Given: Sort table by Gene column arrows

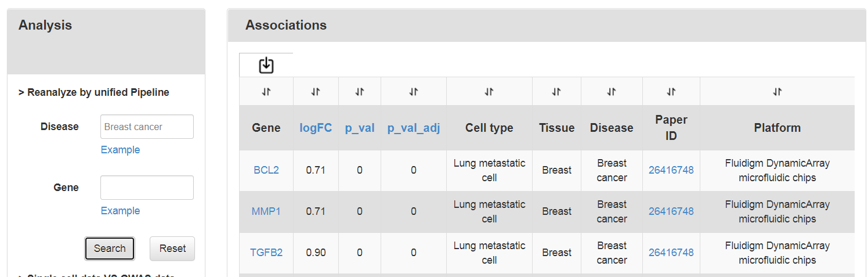Looking at the screenshot, I should [x=266, y=92].
